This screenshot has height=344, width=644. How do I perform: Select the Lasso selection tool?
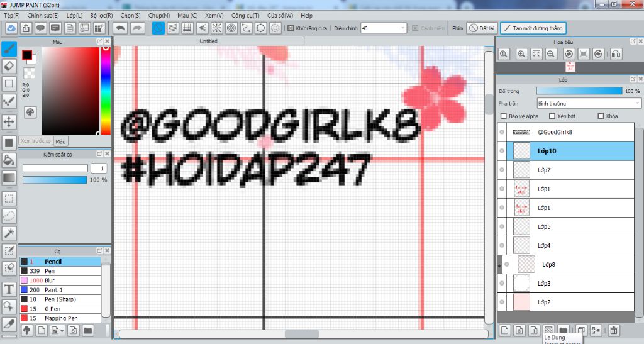(x=9, y=216)
